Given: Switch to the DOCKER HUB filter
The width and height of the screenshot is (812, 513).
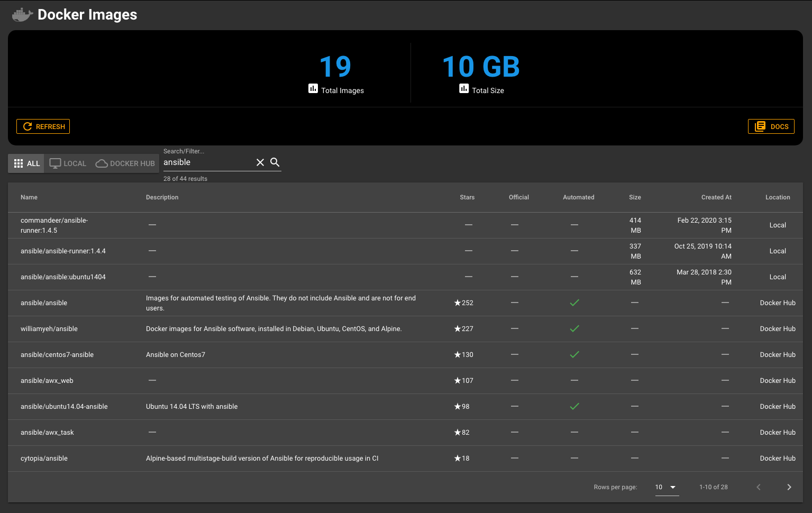Looking at the screenshot, I should (125, 163).
